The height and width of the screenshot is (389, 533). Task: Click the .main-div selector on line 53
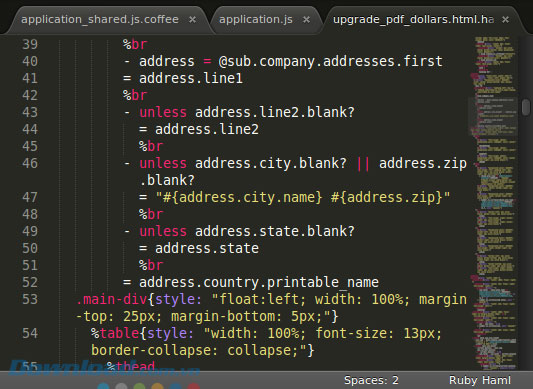(x=111, y=299)
